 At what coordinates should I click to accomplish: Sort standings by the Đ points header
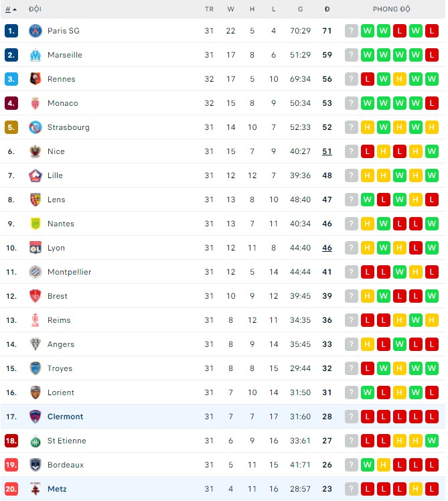tap(327, 9)
